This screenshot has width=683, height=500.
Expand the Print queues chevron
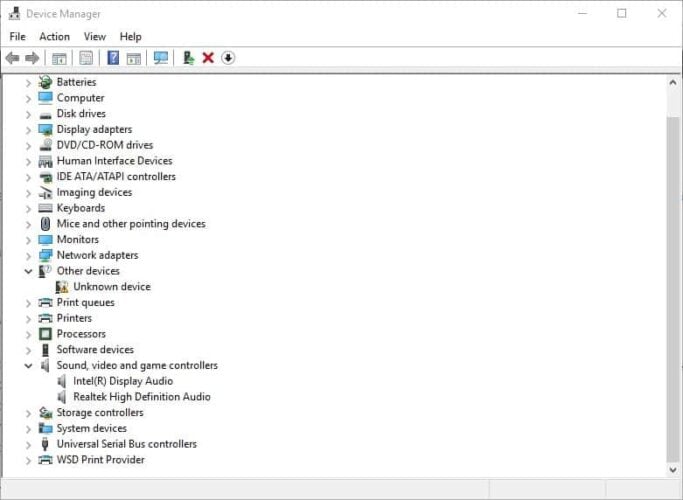pos(28,303)
